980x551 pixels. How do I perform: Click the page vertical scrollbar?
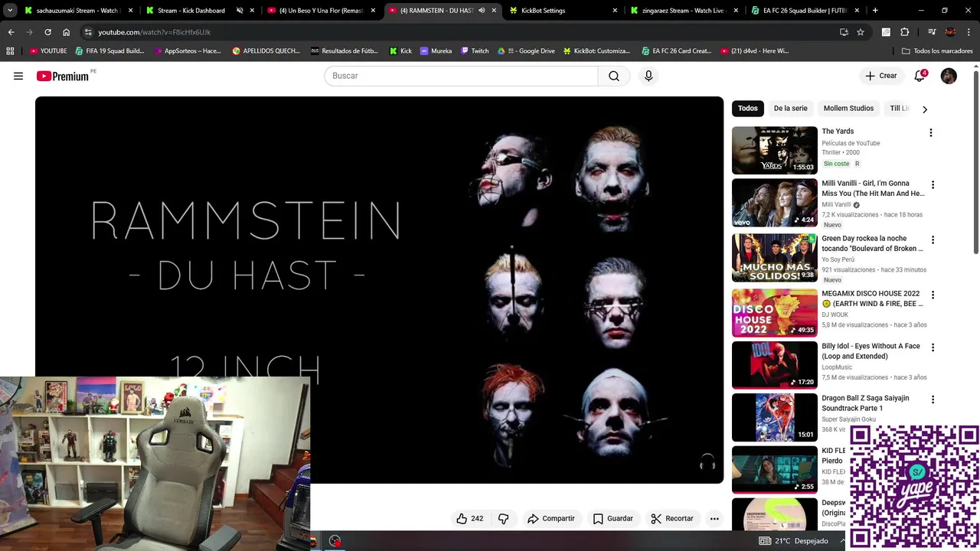pyautogui.click(x=975, y=161)
